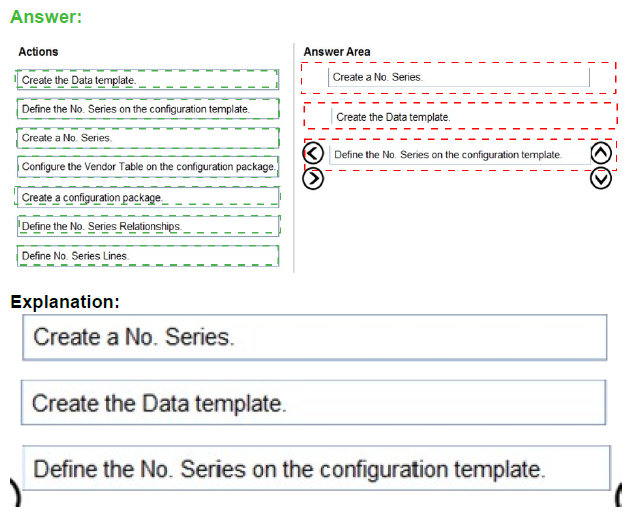Click enlarged 'Create a No. Series.' explanation box
Screen dimensions: 641x518
pyautogui.click(x=314, y=337)
